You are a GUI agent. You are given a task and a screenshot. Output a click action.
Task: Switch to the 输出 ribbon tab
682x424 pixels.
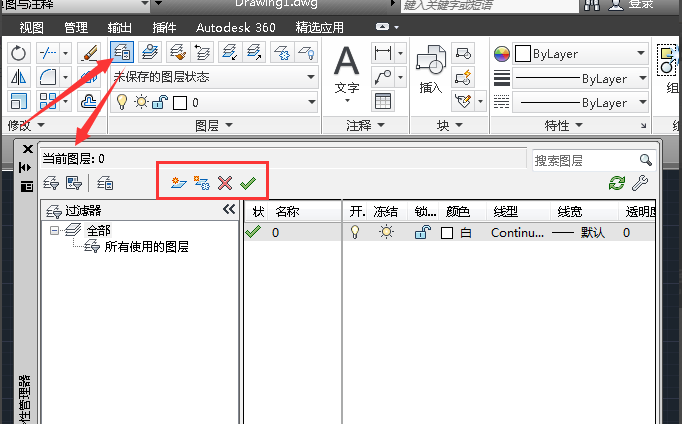(120, 27)
